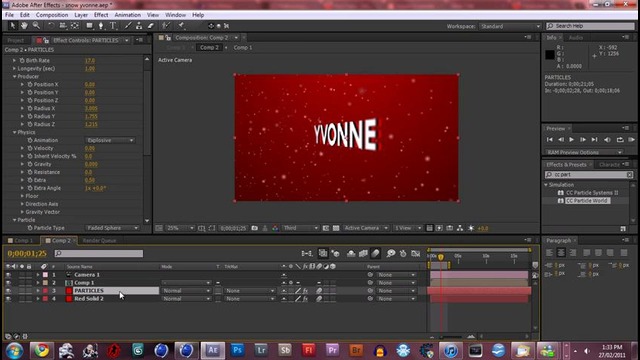Expand the Floor property group
The height and width of the screenshot is (360, 640).
point(22,196)
